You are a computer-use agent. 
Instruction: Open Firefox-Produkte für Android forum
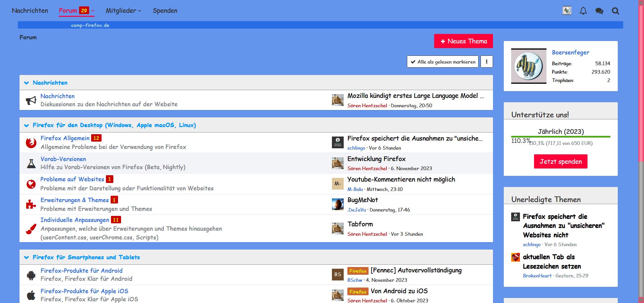(81, 271)
